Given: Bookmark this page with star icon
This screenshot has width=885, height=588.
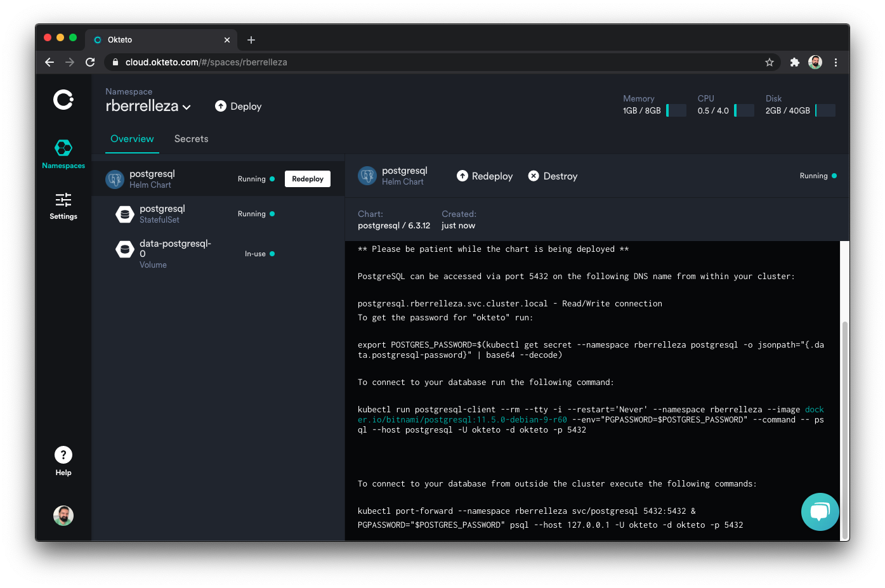Looking at the screenshot, I should point(770,62).
